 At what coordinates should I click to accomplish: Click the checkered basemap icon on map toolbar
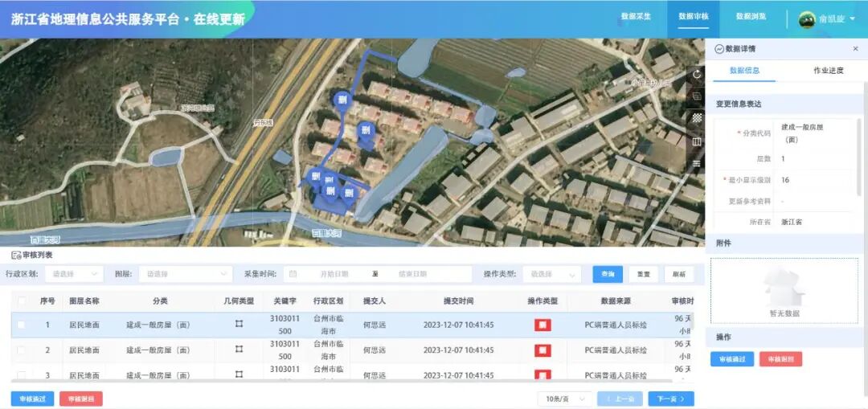tap(697, 118)
